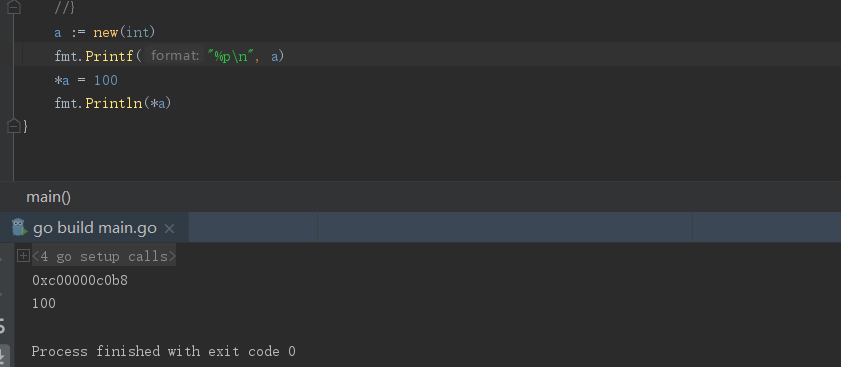Screen dimensions: 841x367
Task: Click the "%p\n" format string
Action: point(230,56)
